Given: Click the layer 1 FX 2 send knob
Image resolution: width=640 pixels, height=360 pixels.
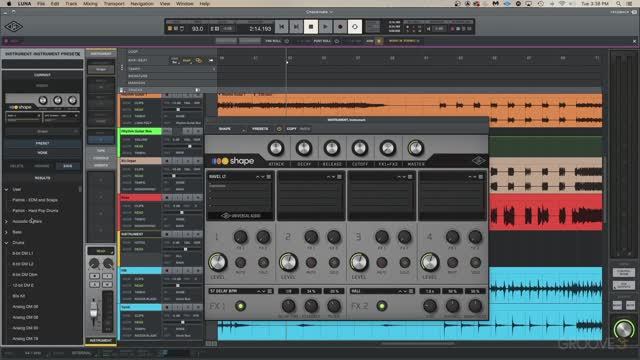Looking at the screenshot, I should [x=263, y=237].
